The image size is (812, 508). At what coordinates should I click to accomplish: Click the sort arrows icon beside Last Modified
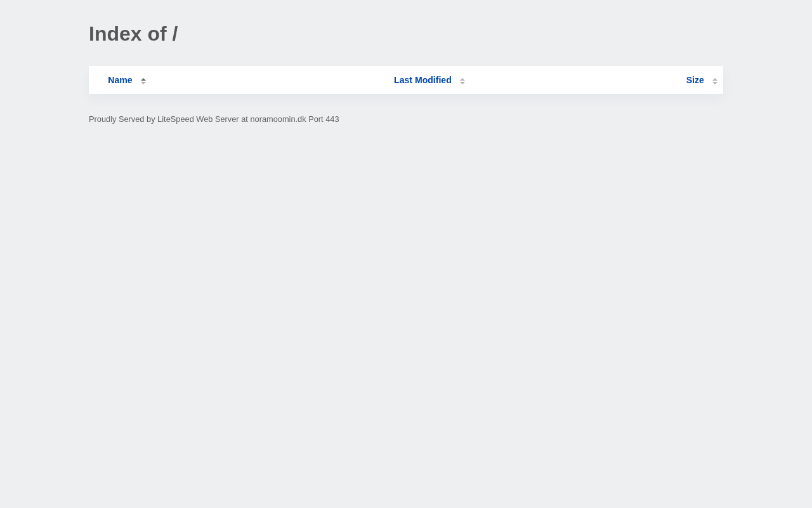[x=462, y=81]
